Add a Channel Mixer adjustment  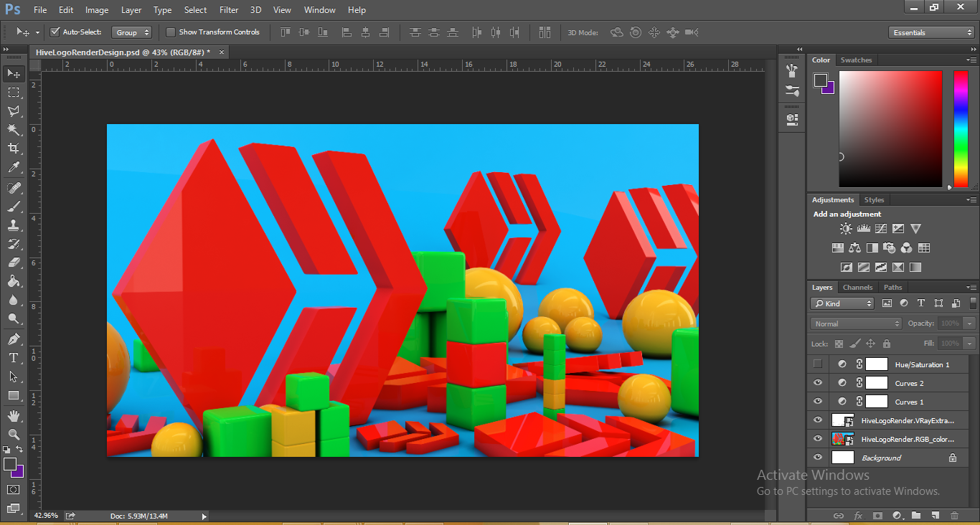(907, 248)
